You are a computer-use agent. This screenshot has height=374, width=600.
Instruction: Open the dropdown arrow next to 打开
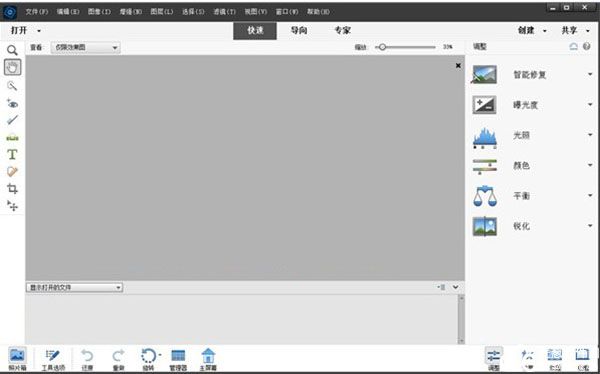click(x=39, y=31)
